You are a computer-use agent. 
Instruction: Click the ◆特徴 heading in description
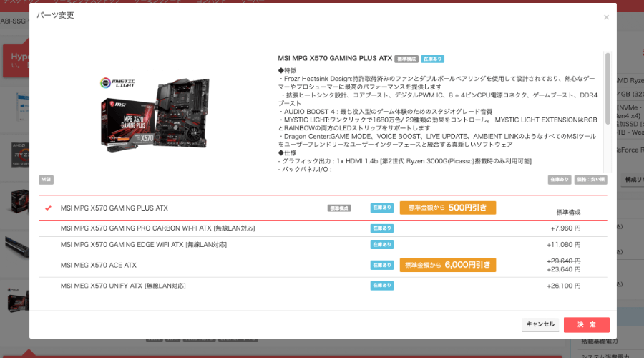coord(287,71)
